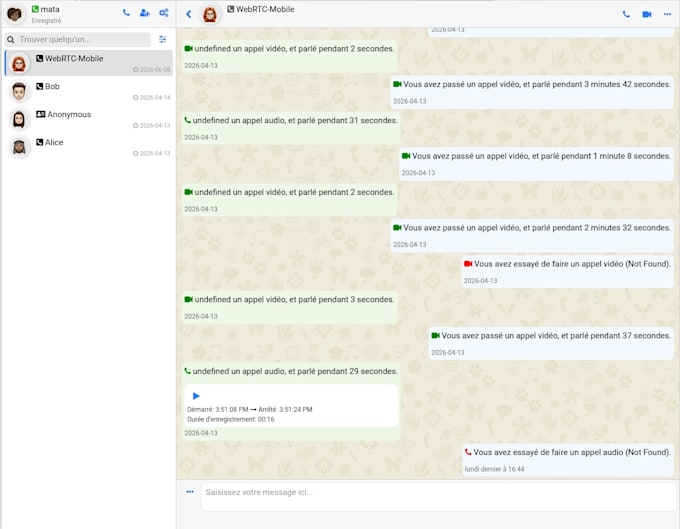This screenshot has height=529, width=680.
Task: Click WebRTC-Mobile avatar in chat header
Action: tap(210, 14)
